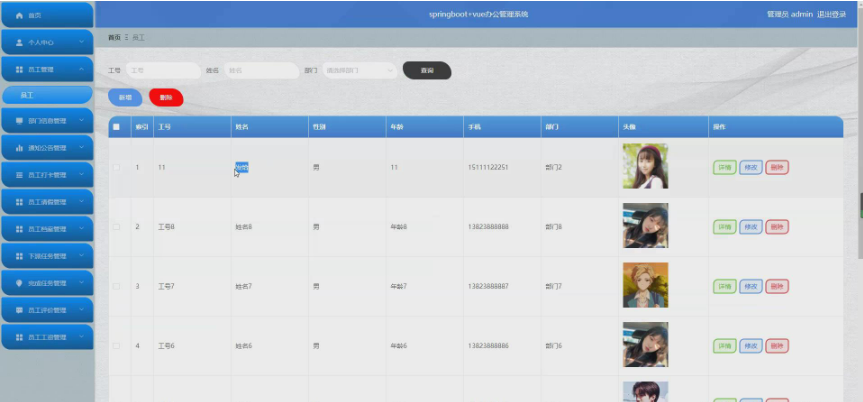The image size is (863, 402).
Task: Click the home icon beside 首页
Action: [x=19, y=15]
